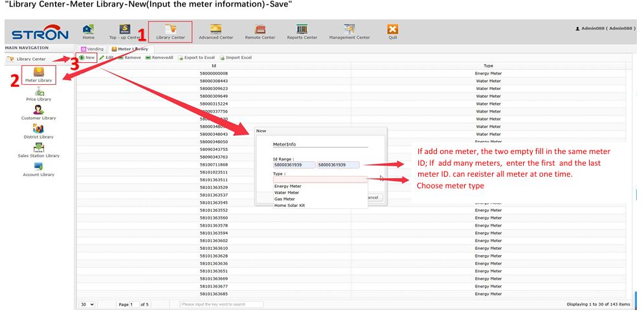Click the New button in toolbar

(x=87, y=58)
